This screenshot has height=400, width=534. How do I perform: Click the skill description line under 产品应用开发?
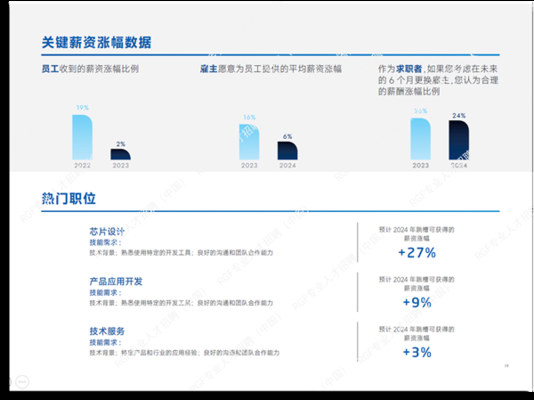181,303
